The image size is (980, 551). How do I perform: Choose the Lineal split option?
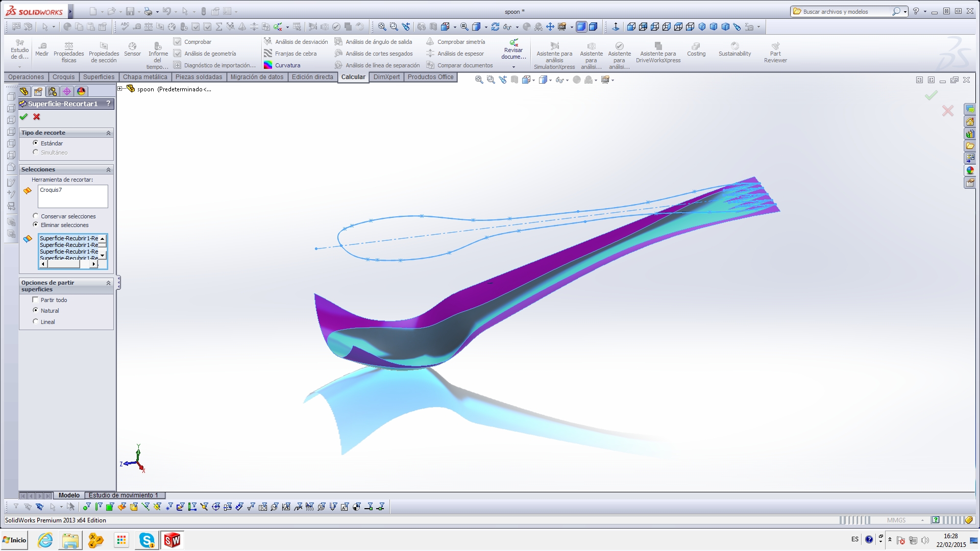pyautogui.click(x=36, y=321)
